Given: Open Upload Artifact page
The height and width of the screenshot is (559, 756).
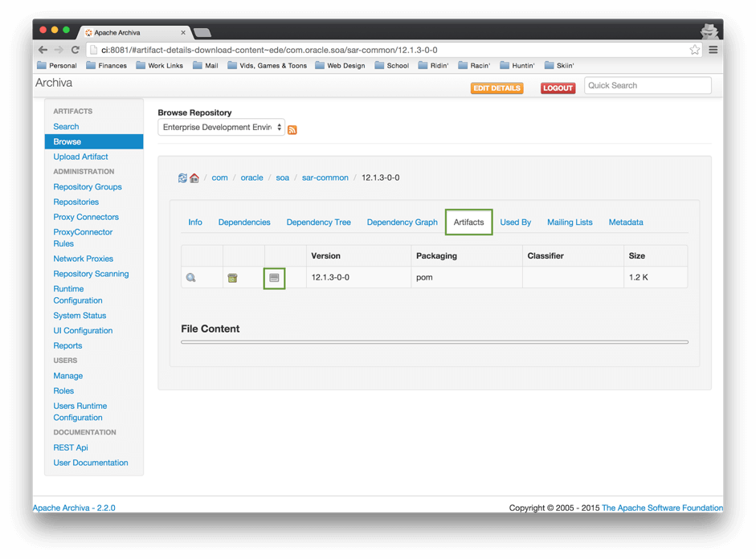Looking at the screenshot, I should [x=80, y=157].
